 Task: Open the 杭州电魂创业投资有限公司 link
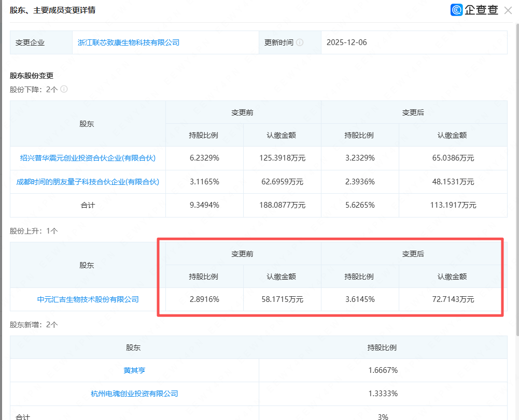coord(134,394)
